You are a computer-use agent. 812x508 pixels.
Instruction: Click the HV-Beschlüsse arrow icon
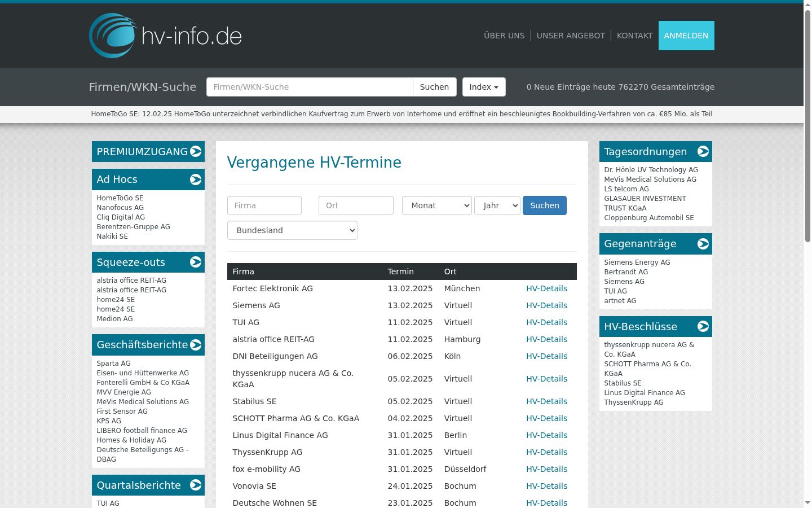pos(703,326)
